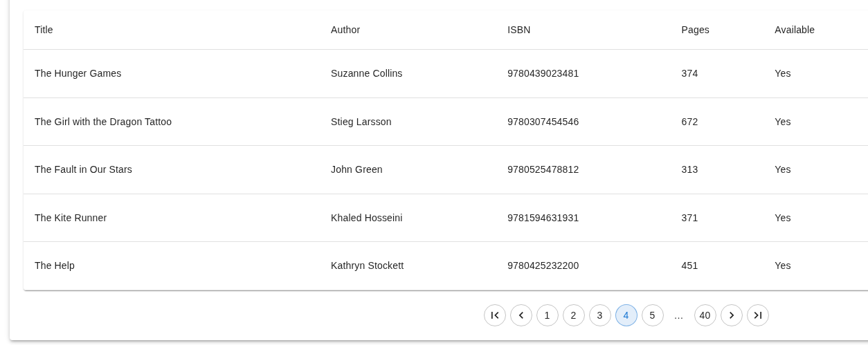Select page 3 in pagination
The height and width of the screenshot is (345, 868).
[600, 315]
